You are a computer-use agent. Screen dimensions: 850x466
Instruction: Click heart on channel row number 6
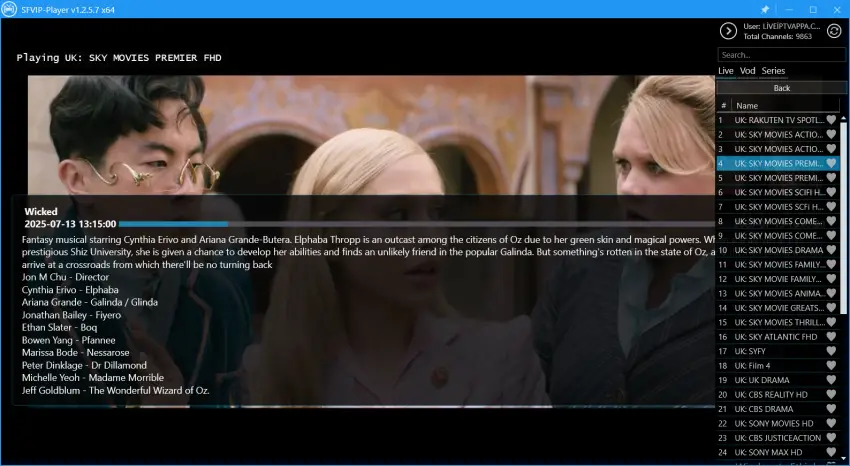tap(831, 192)
